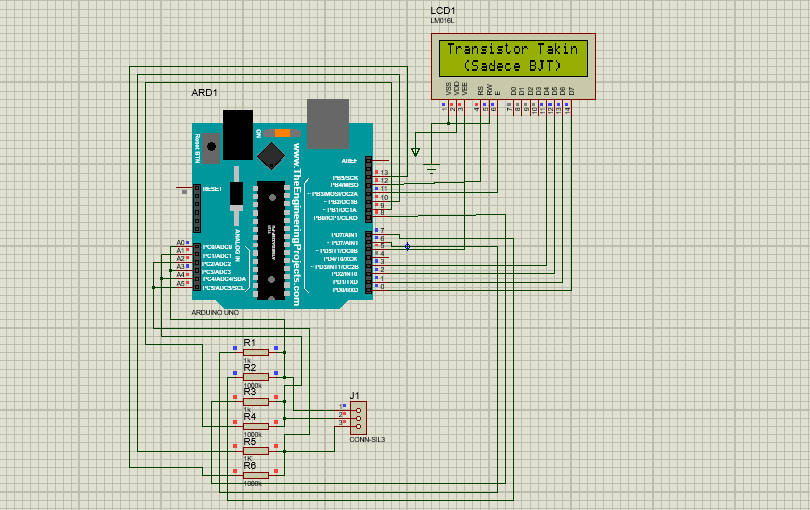This screenshot has width=810, height=510.
Task: Click the VSS pin label on LCD
Action: 448,89
